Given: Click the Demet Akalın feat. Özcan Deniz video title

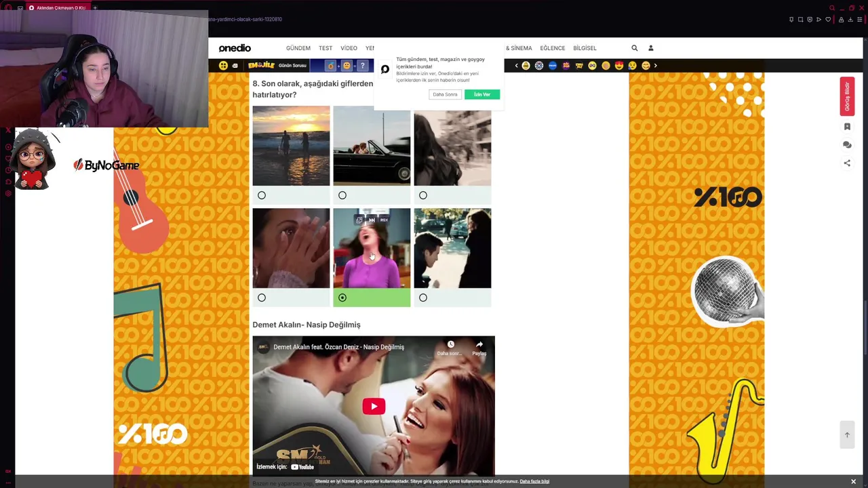Looking at the screenshot, I should point(338,347).
